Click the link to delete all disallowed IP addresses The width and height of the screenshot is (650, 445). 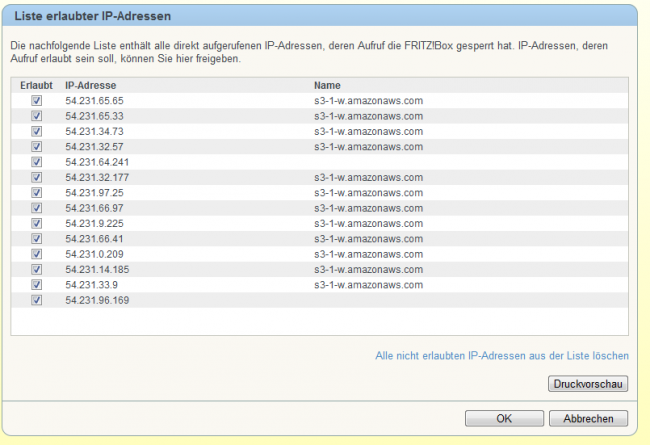501,355
